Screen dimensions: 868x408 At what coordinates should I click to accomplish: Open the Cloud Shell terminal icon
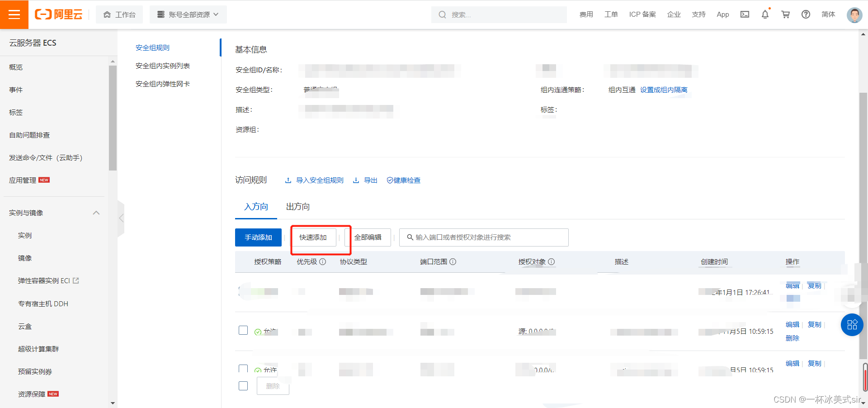point(745,14)
